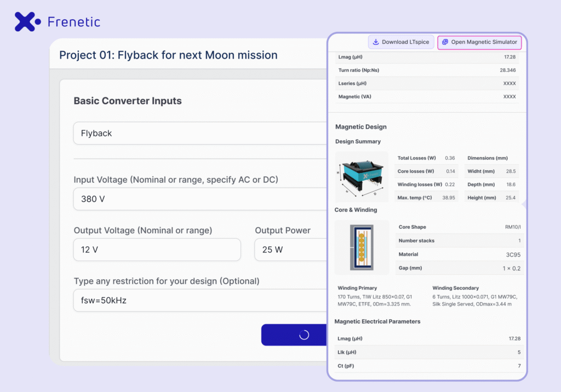This screenshot has width=561, height=392.
Task: Select the Gap (mm) row
Action: tap(460, 268)
